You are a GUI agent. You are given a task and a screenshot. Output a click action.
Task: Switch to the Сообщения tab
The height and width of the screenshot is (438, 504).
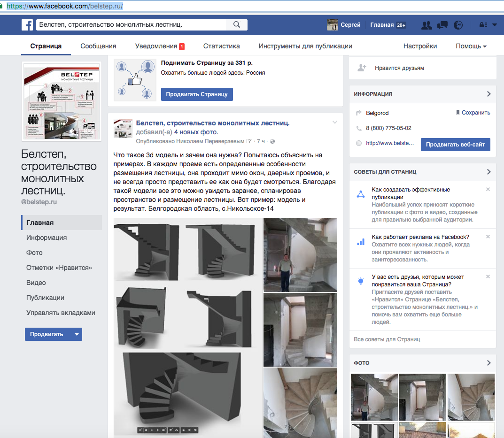coord(98,46)
